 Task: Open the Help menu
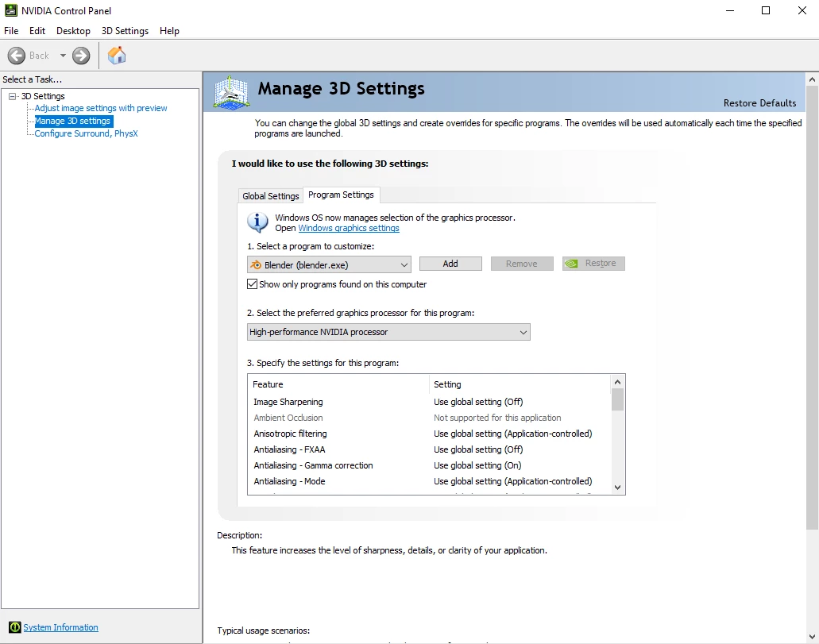[x=169, y=31]
